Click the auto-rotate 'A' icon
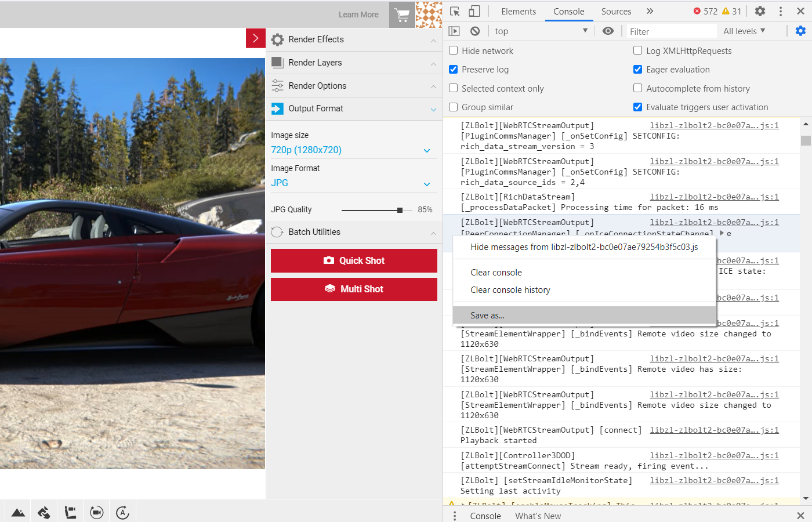The width and height of the screenshot is (812, 522). (x=122, y=513)
